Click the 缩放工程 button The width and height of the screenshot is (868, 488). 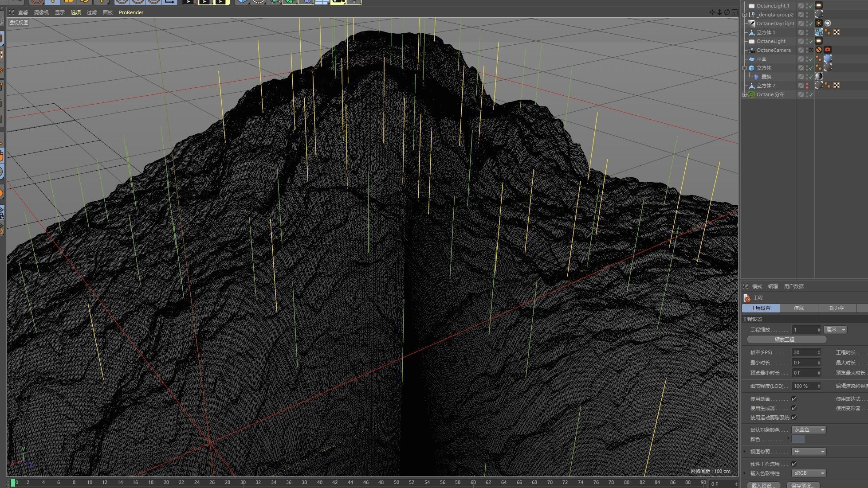[x=786, y=340]
